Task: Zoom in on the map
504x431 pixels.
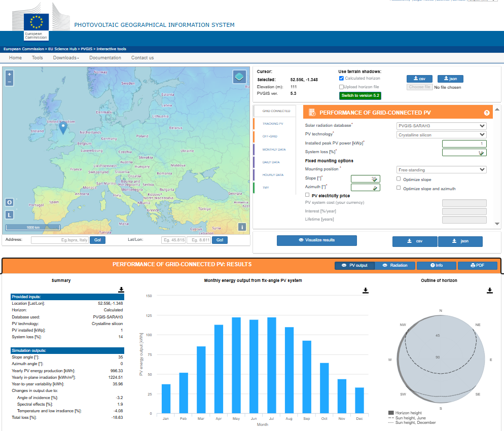Action: click(9, 74)
